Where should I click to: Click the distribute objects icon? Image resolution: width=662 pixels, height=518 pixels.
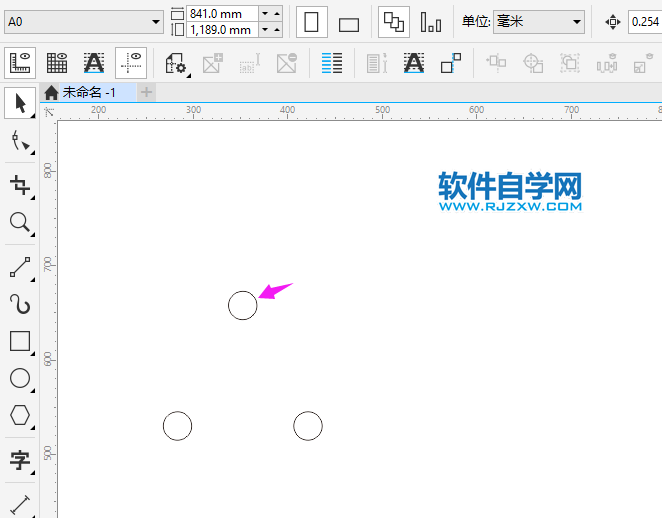click(607, 63)
